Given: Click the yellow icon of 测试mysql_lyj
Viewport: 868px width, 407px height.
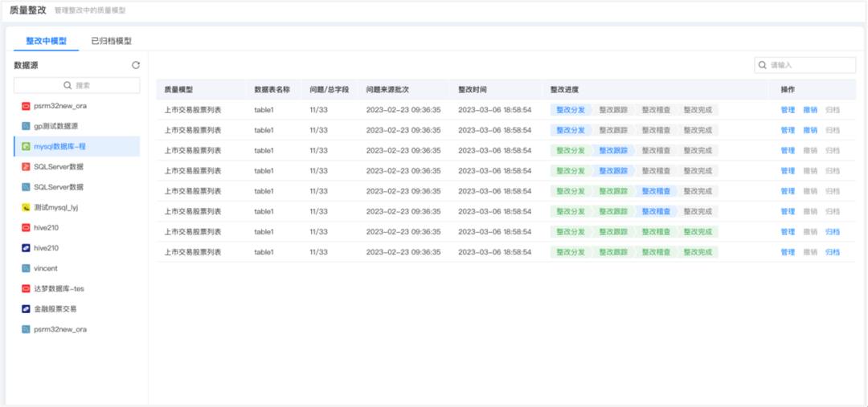Looking at the screenshot, I should [x=26, y=207].
